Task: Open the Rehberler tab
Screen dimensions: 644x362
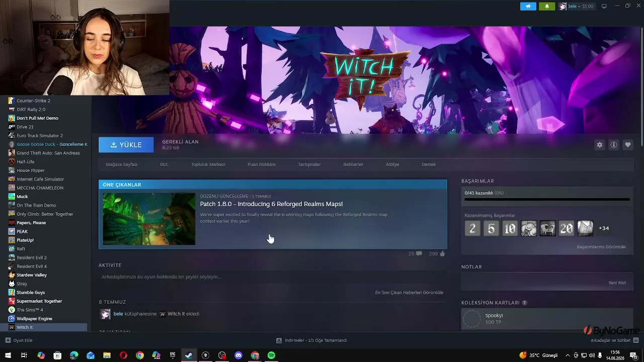Action: pyautogui.click(x=353, y=164)
